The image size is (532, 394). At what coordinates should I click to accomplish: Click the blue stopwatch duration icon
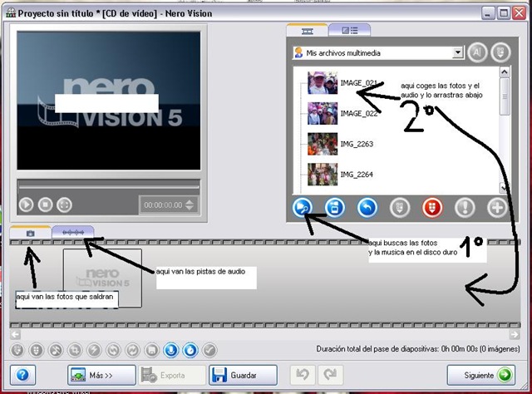190,350
